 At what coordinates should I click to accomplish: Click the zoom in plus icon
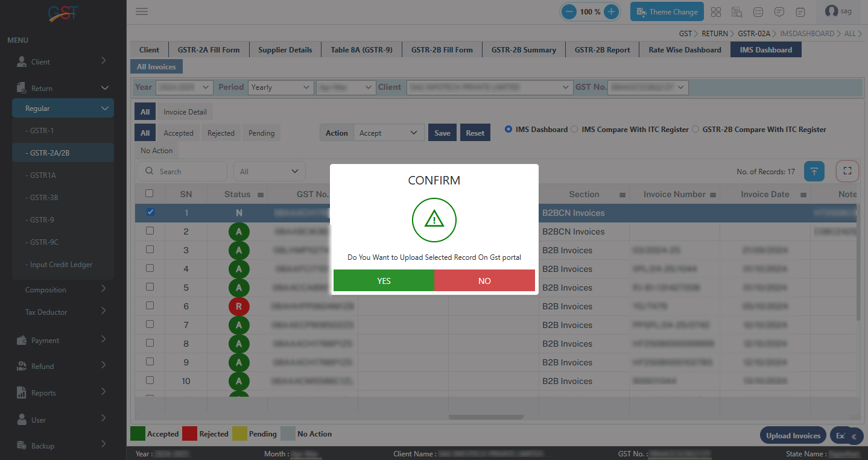pos(611,11)
